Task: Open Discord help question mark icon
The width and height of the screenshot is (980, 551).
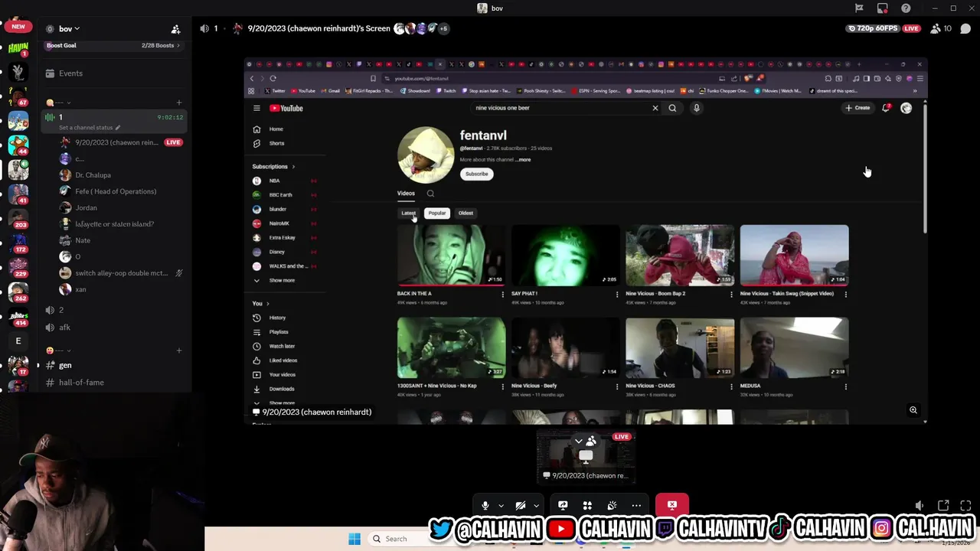Action: point(906,8)
